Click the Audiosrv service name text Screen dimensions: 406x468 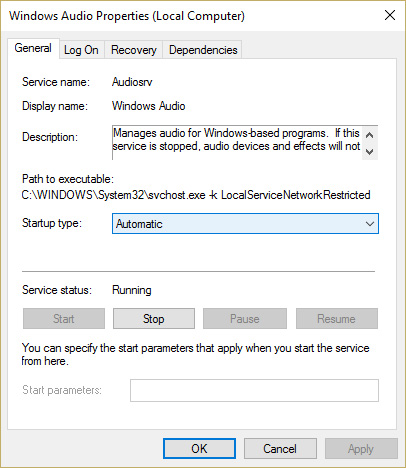pos(132,82)
